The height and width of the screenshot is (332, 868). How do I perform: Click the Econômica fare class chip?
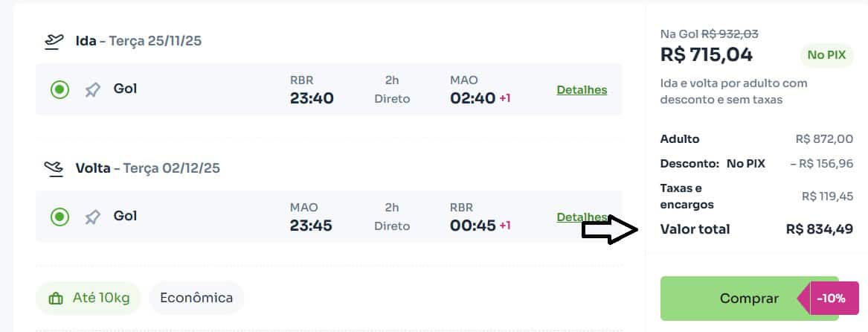click(196, 299)
